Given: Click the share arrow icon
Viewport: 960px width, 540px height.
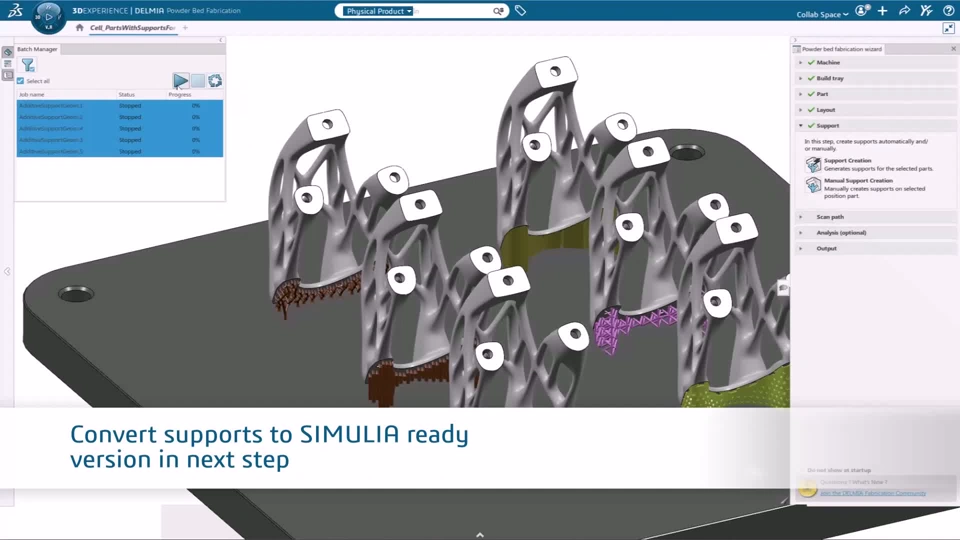Looking at the screenshot, I should tap(904, 11).
